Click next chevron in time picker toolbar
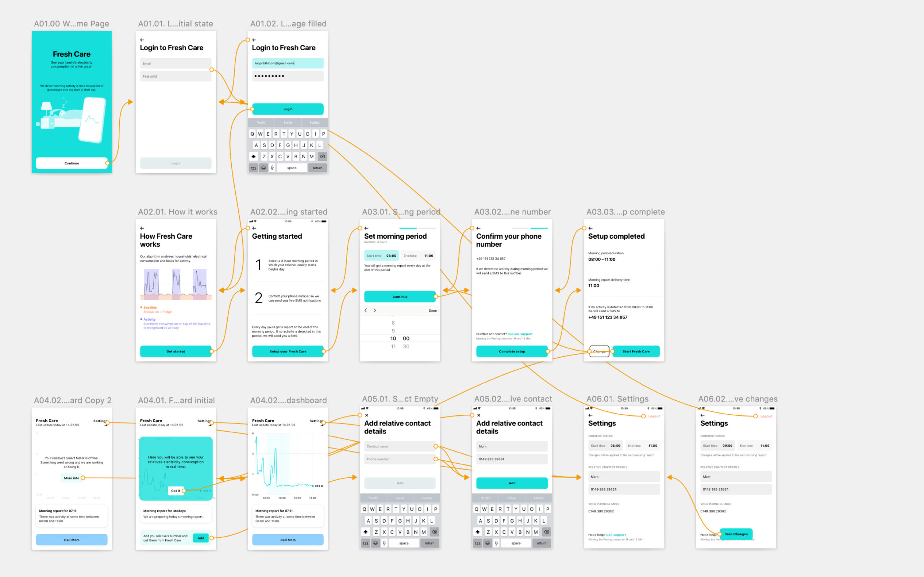 [x=375, y=310]
